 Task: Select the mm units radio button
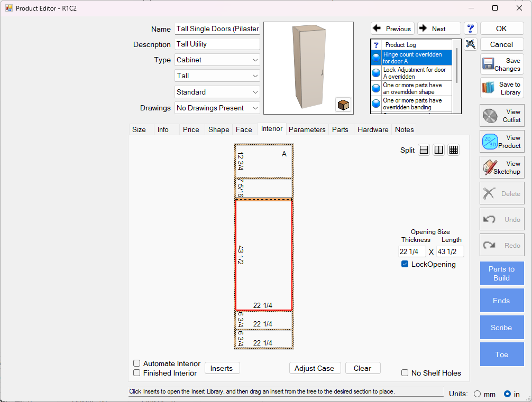[478, 394]
